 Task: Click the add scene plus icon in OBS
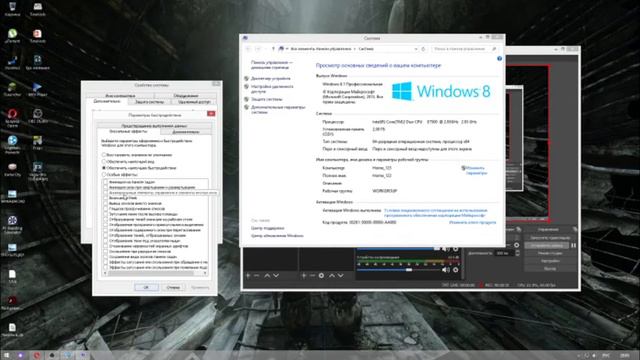point(248,276)
